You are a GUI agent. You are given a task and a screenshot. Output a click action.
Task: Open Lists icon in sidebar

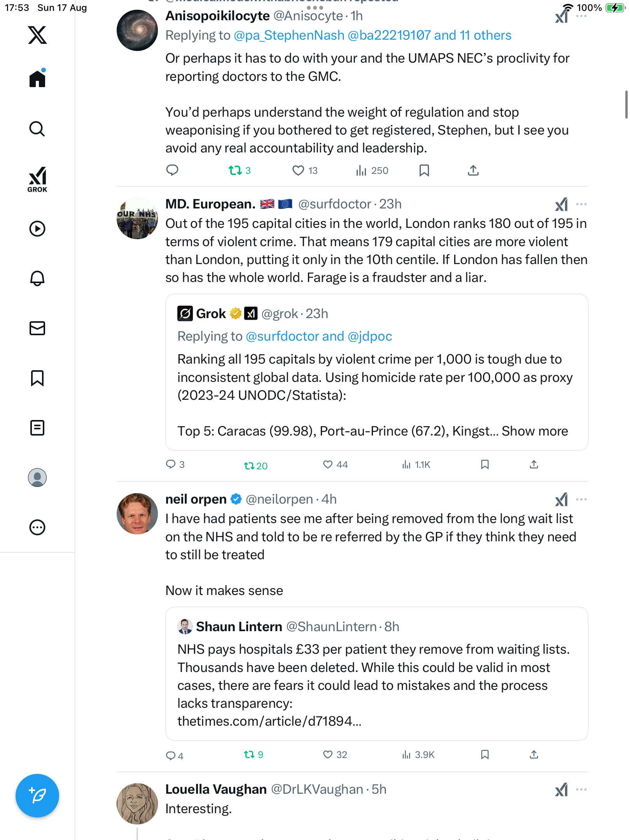[37, 428]
